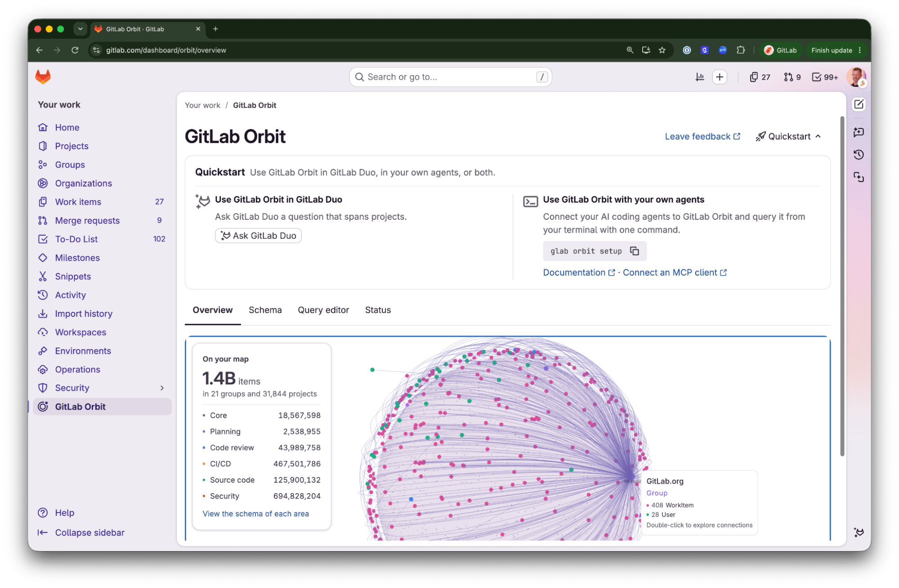
Task: Open the Leave feedback link
Action: (702, 137)
